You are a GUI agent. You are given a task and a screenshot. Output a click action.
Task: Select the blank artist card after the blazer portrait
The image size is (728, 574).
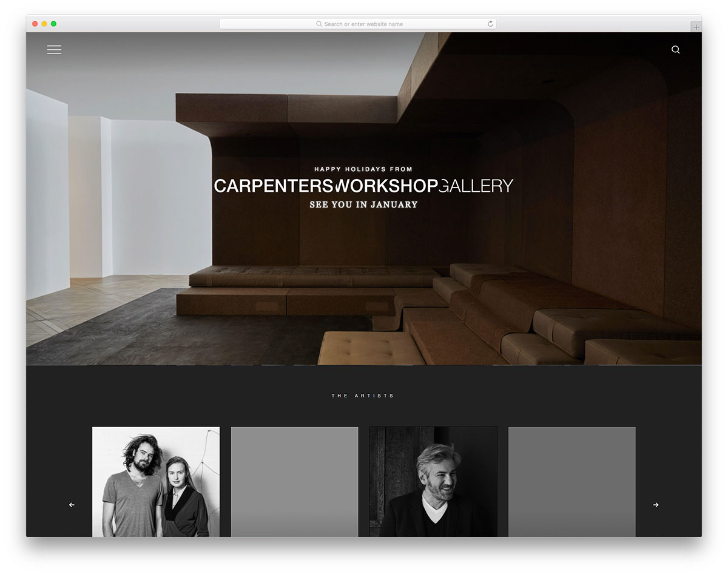[572, 482]
